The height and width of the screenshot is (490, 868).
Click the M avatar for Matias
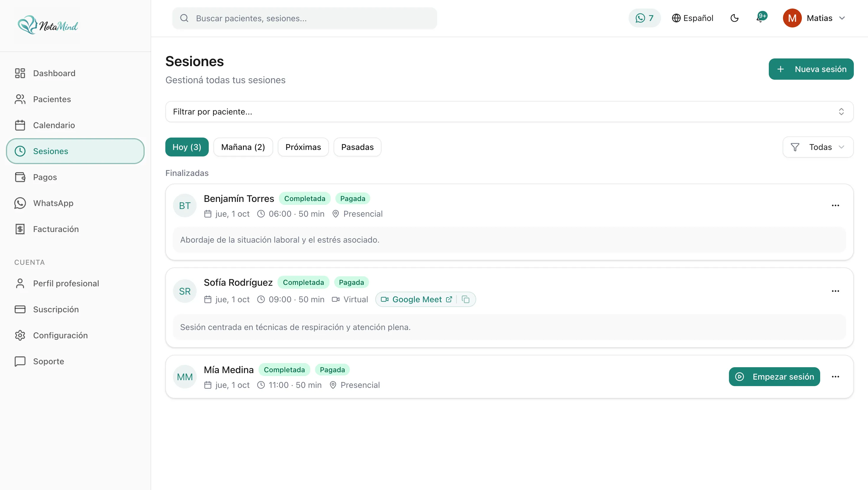pyautogui.click(x=792, y=18)
